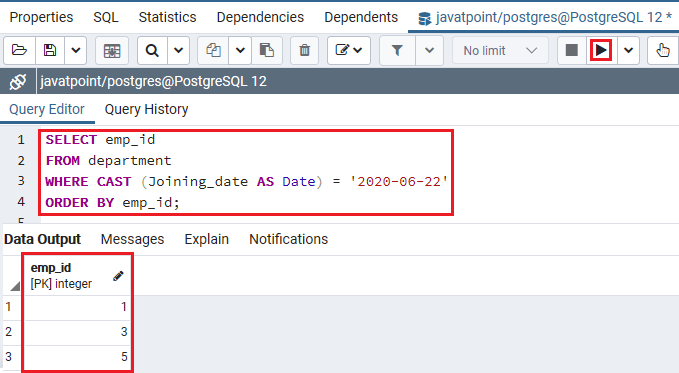The image size is (679, 373).
Task: Run the query with Execute play button
Action: 601,50
